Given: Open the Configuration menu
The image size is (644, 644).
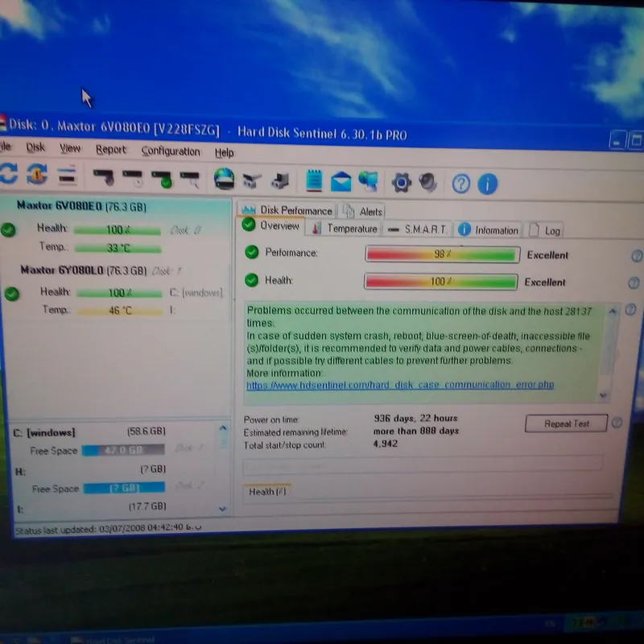Looking at the screenshot, I should pos(171,151).
